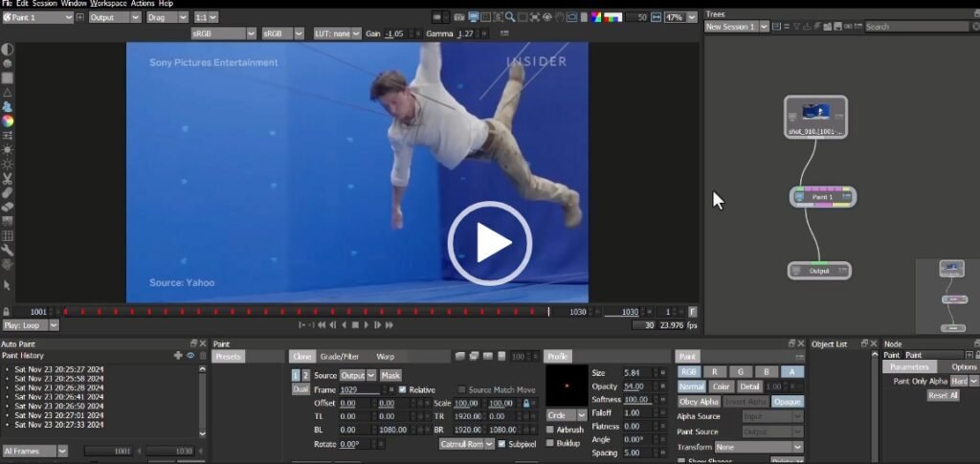The image size is (980, 464).
Task: Select clone source 2 button
Action: pyautogui.click(x=305, y=375)
